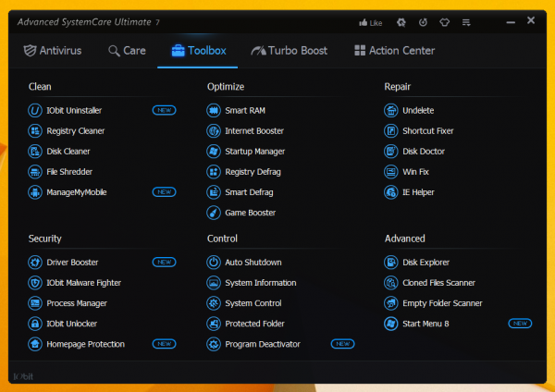Launch IObit Malware Fighter shield icon
Viewport: 555px width, 392px height.
[35, 283]
